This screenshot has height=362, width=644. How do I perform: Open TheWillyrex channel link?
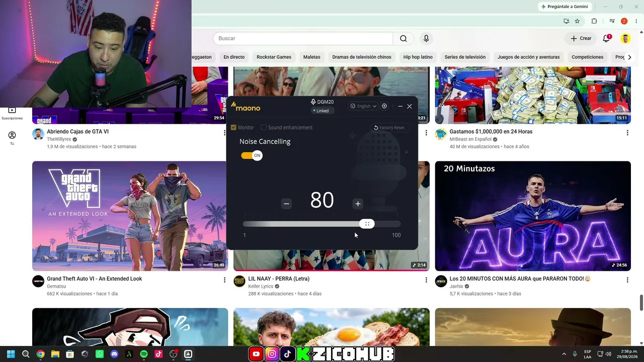click(59, 139)
